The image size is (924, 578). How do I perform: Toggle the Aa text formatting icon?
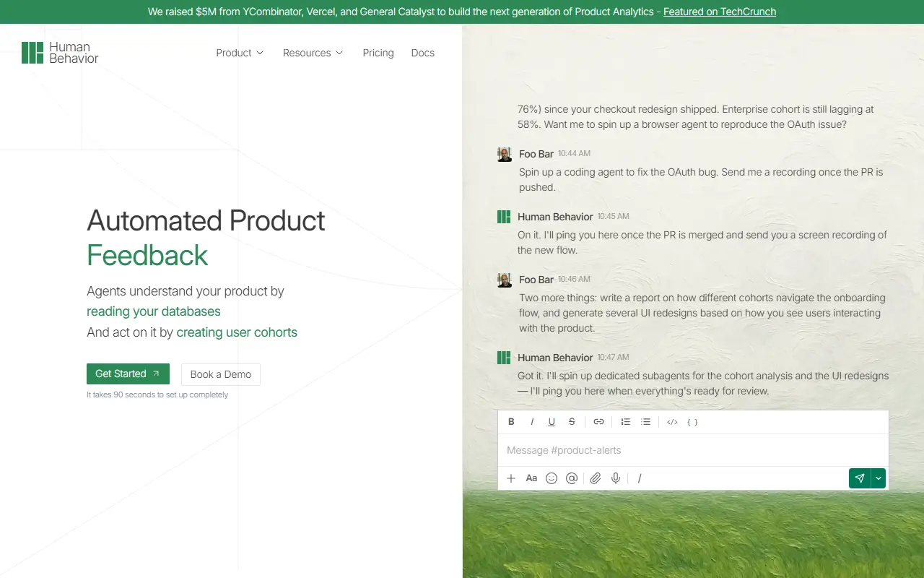(x=531, y=478)
